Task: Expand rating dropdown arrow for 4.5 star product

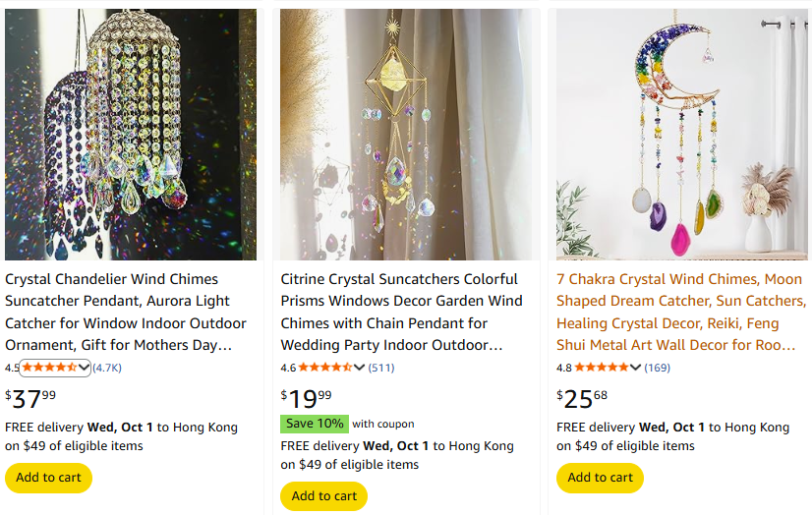Action: pos(85,368)
